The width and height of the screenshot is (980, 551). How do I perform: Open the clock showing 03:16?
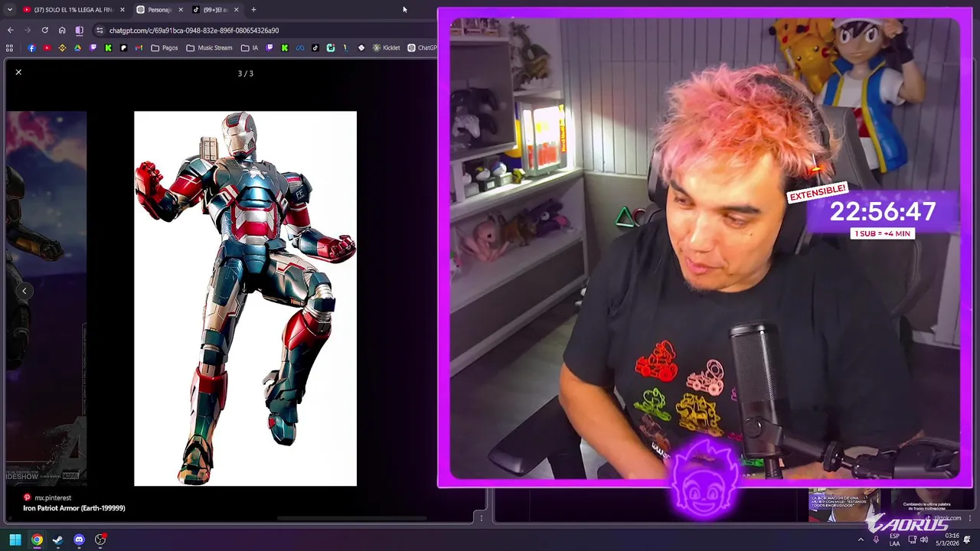949,540
